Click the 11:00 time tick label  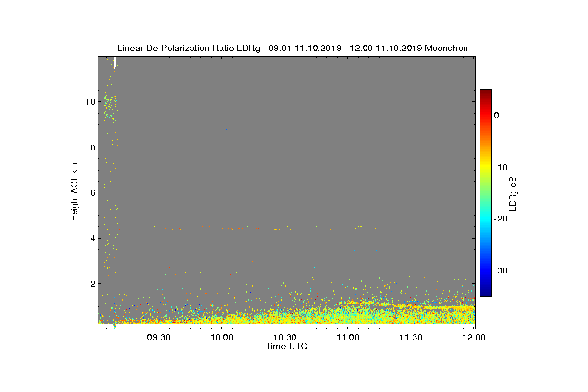[x=347, y=337]
